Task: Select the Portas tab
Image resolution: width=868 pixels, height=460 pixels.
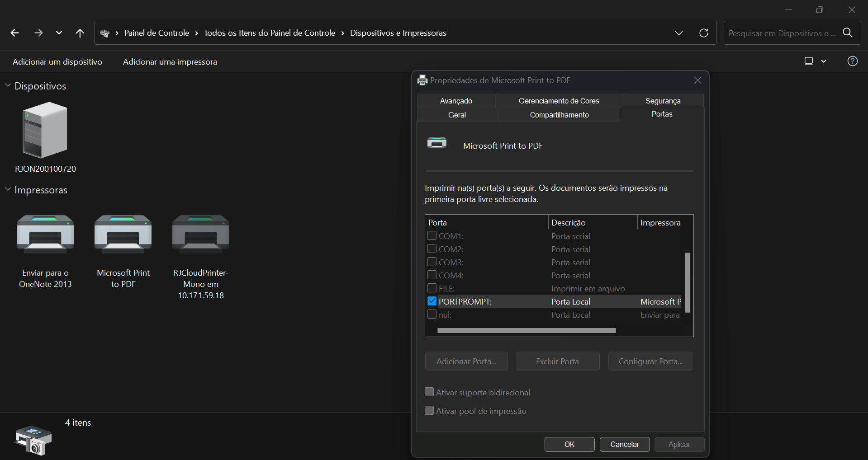Action: click(662, 114)
